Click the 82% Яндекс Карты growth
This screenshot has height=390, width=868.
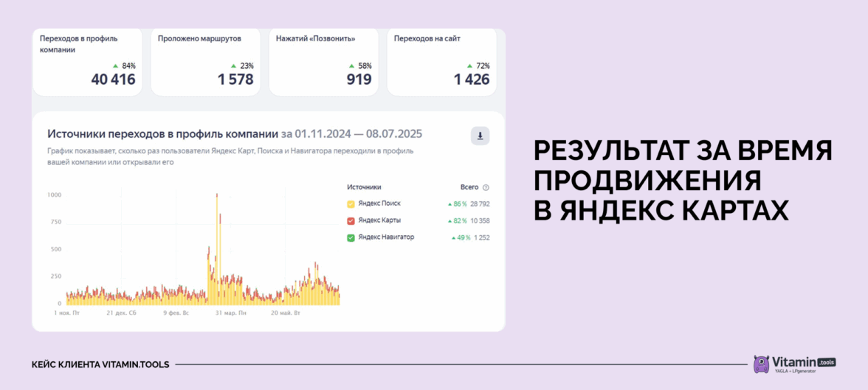tap(458, 220)
